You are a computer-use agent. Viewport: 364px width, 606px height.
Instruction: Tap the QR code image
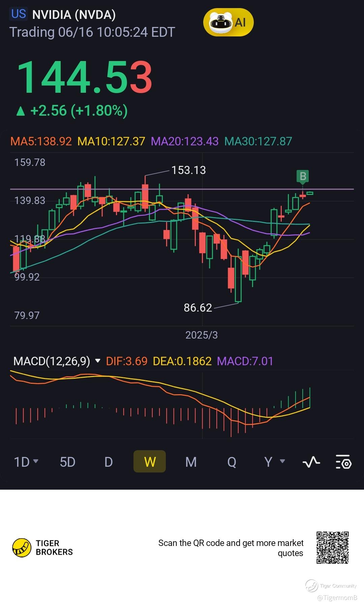[332, 548]
